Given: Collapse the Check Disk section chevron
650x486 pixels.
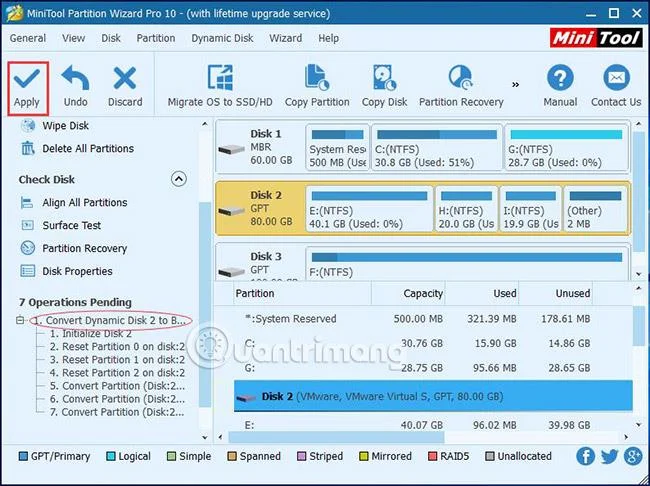Looking at the screenshot, I should click(179, 179).
